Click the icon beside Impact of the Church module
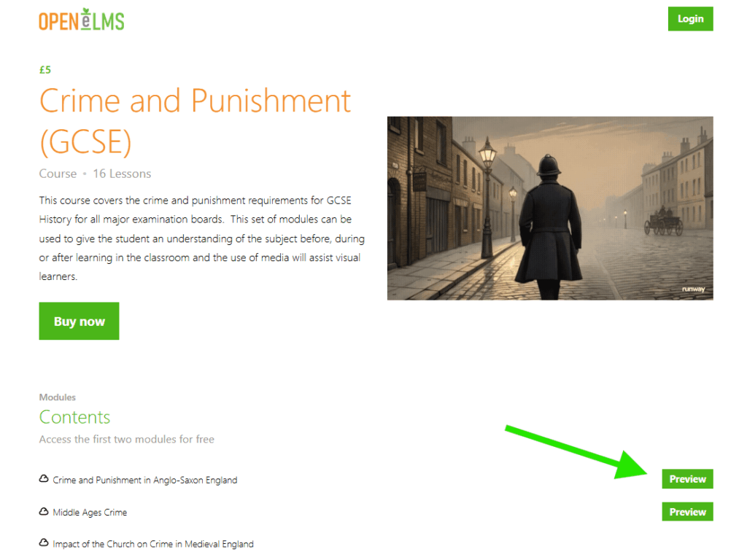The height and width of the screenshot is (560, 747). [44, 542]
